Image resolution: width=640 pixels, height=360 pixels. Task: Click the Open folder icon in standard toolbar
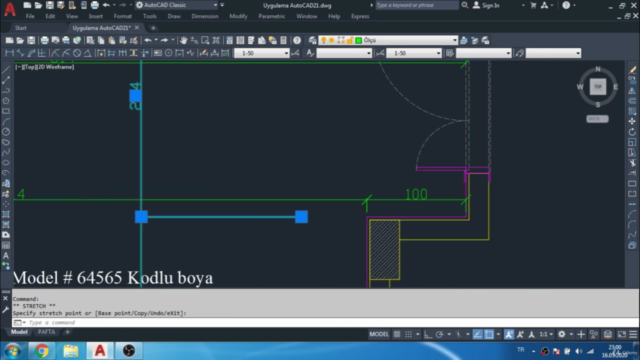[x=20, y=40]
